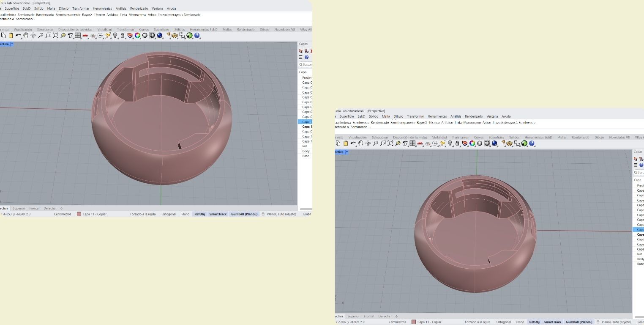Toggle RefObj snap in top-left window
This screenshot has height=325, width=644.
pyautogui.click(x=199, y=214)
